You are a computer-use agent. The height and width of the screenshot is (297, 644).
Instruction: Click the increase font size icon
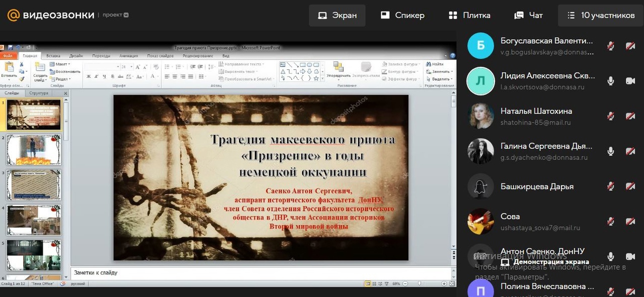[138, 66]
